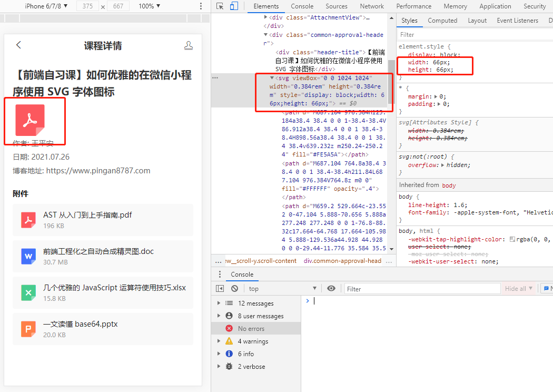Viewport: 553px width, 392px height.
Task: Open the AST 从入门到上手指南.pdf attachment icon
Action: [28, 220]
